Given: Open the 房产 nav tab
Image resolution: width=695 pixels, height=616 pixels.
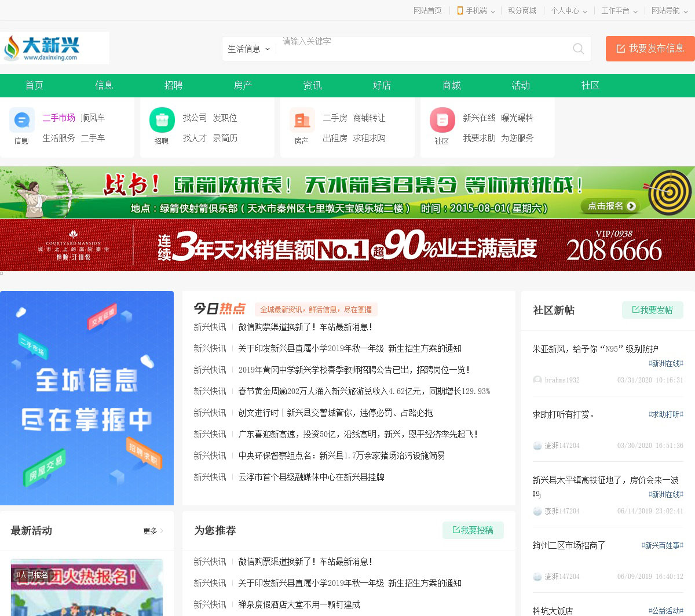Looking at the screenshot, I should coord(243,85).
